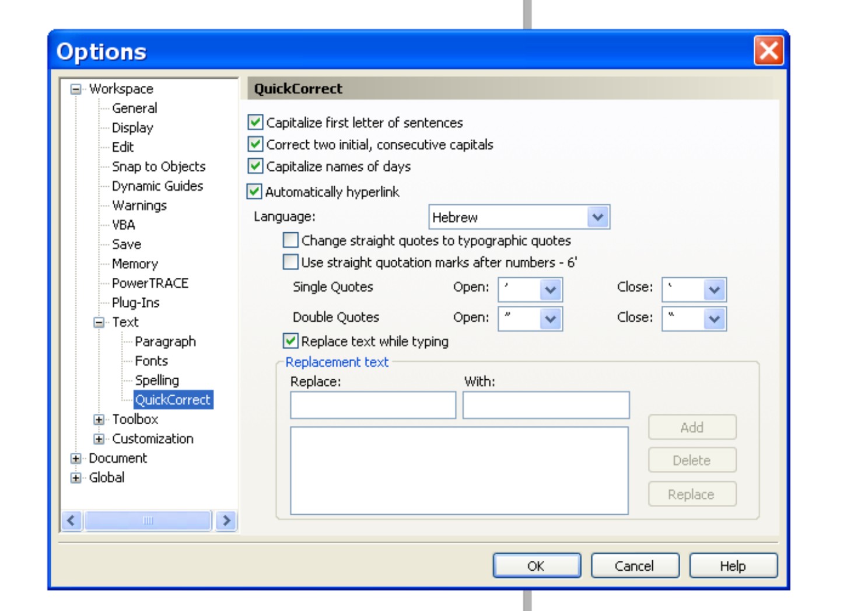Viewport: 868px width, 611px height.
Task: Toggle Correct two initial, consecutive capitals checkbox
Action: point(255,144)
